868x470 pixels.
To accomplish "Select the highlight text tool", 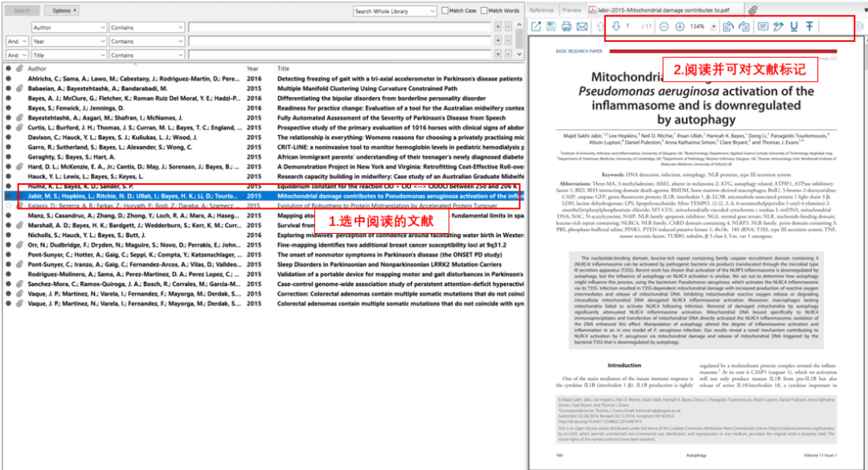I will 778,27.
